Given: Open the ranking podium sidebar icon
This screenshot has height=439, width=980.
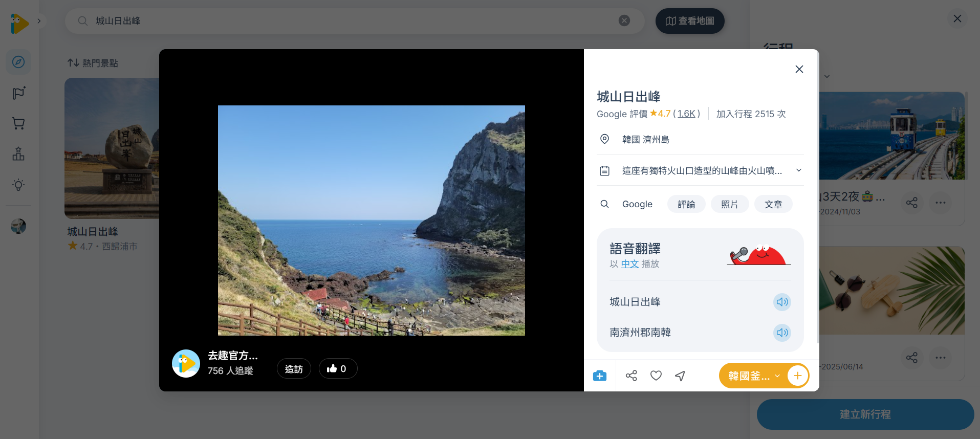Looking at the screenshot, I should point(18,154).
